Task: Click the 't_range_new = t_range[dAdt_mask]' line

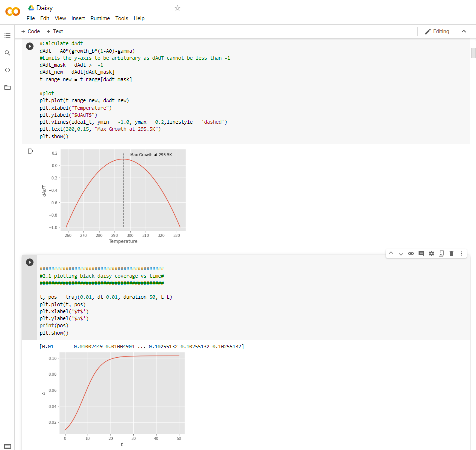Action: pos(86,79)
